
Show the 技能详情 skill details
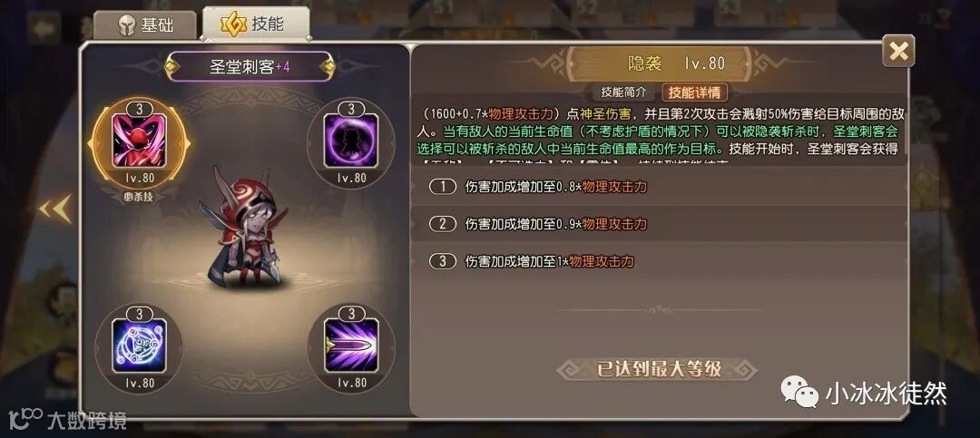point(694,92)
